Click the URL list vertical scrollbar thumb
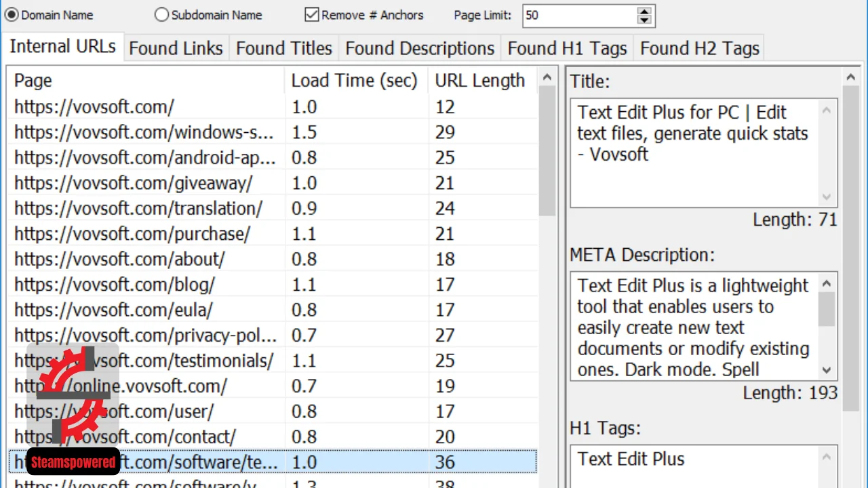Screen dimensions: 868x488 click(x=547, y=152)
